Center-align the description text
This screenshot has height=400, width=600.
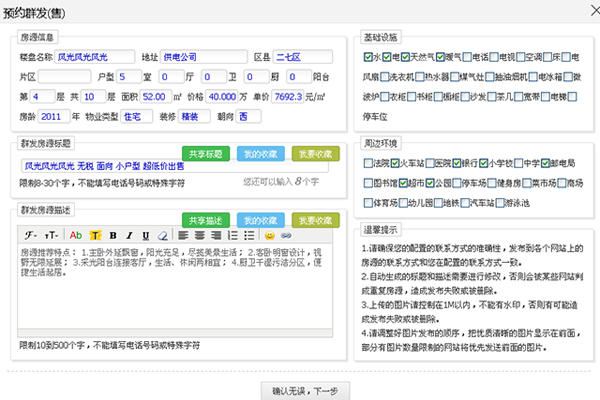pos(200,235)
